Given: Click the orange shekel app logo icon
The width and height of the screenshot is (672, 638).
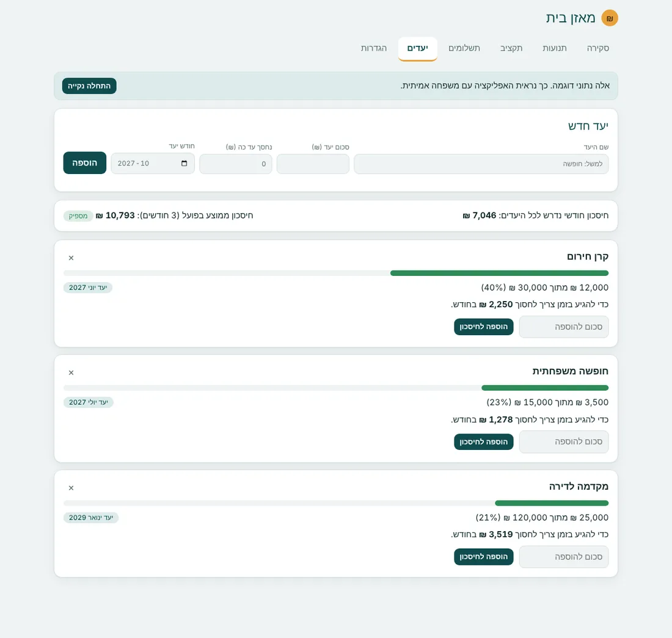Looking at the screenshot, I should tap(610, 18).
